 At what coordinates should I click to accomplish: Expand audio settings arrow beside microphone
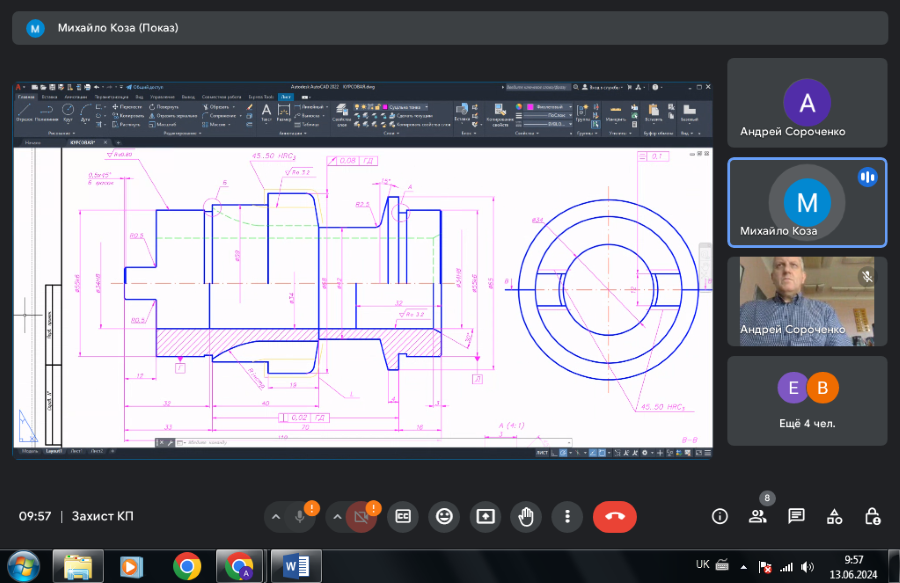click(x=275, y=516)
